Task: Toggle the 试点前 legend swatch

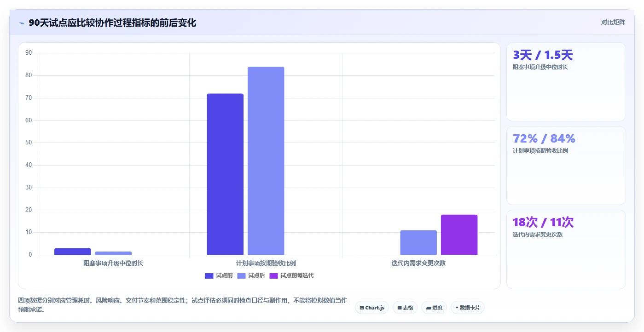Action: pyautogui.click(x=209, y=275)
